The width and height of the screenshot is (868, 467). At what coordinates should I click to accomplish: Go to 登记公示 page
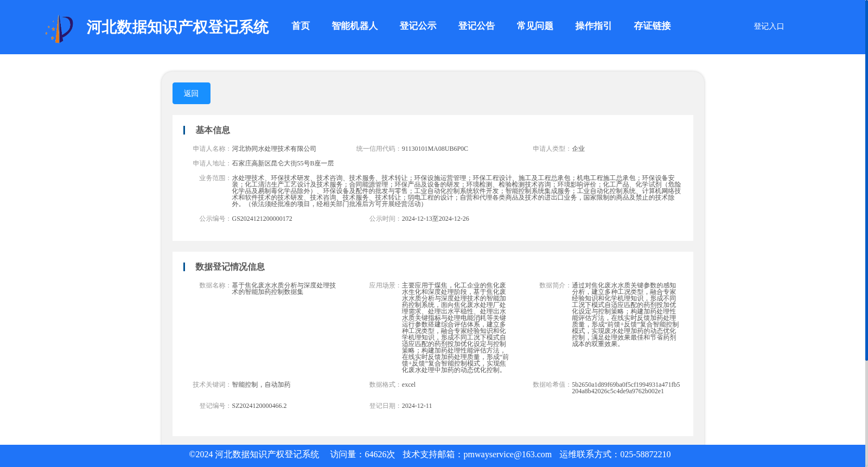tap(418, 26)
